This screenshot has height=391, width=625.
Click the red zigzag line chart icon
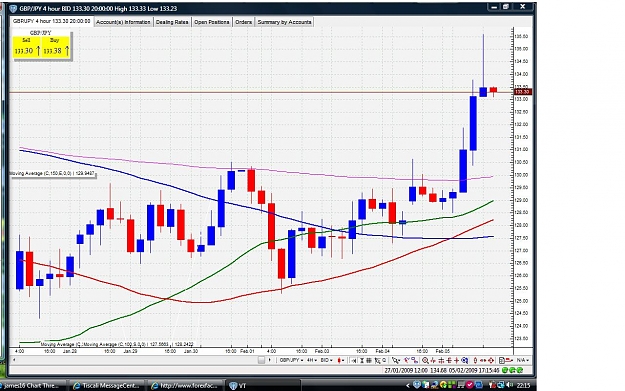433,360
